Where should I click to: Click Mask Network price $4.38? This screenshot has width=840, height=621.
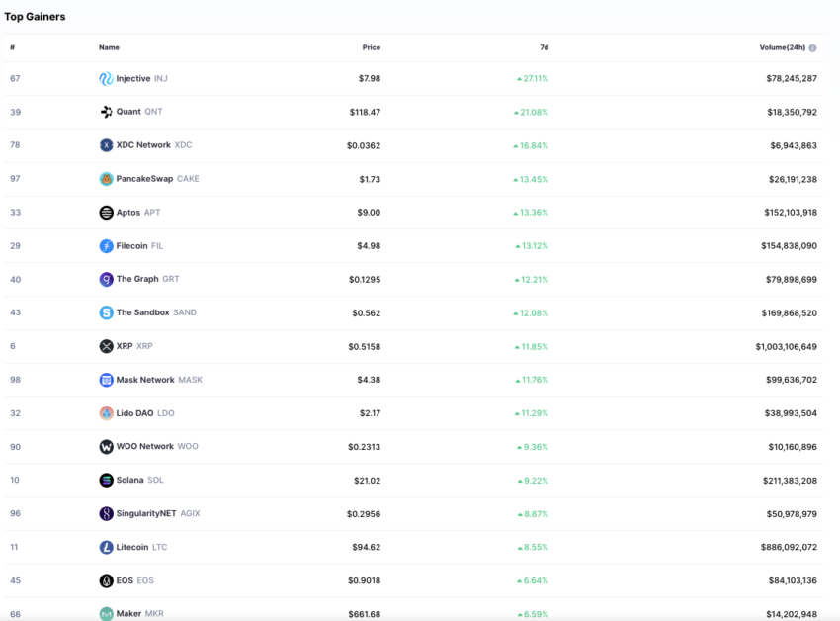click(x=369, y=380)
